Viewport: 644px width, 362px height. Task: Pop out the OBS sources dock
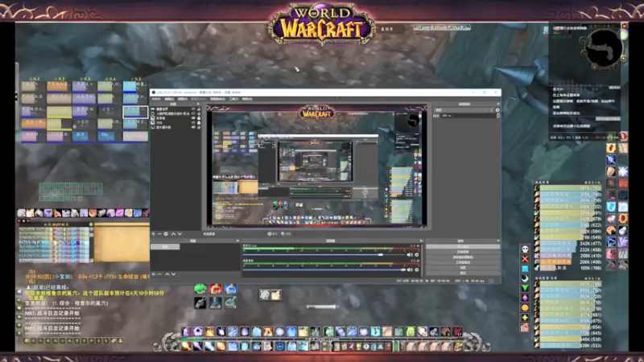point(198,105)
